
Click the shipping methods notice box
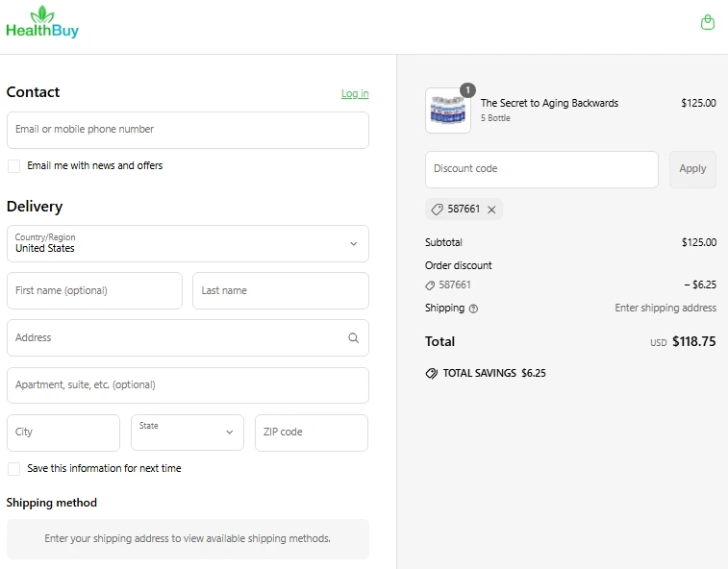(188, 539)
